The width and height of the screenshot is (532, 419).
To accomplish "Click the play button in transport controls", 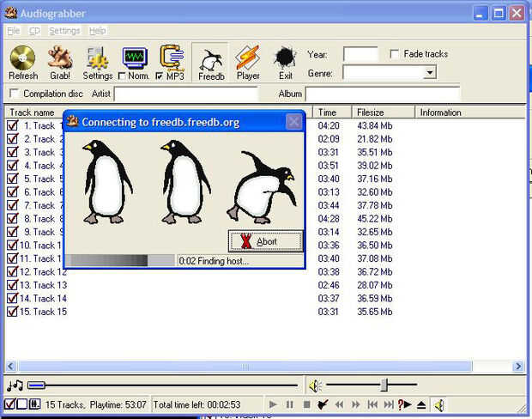I will coord(273,404).
